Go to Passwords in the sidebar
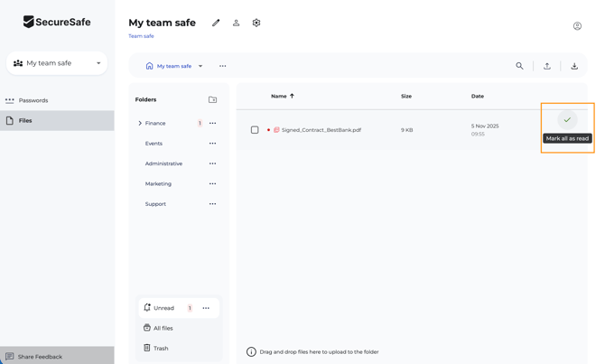Viewport: 605px width, 364px height. tap(33, 100)
